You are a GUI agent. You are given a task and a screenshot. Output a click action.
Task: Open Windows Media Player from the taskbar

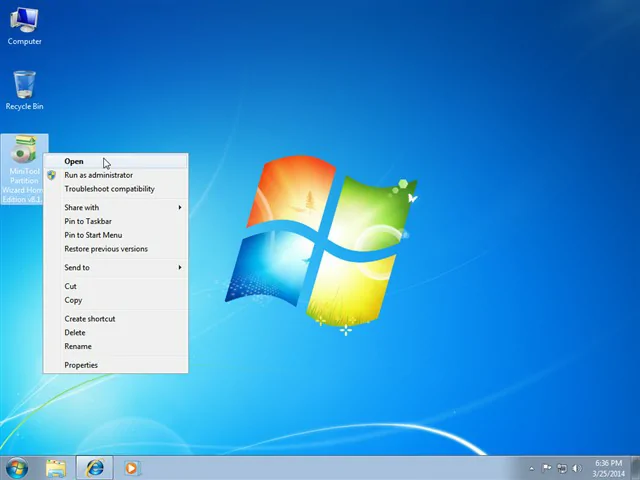point(131,467)
